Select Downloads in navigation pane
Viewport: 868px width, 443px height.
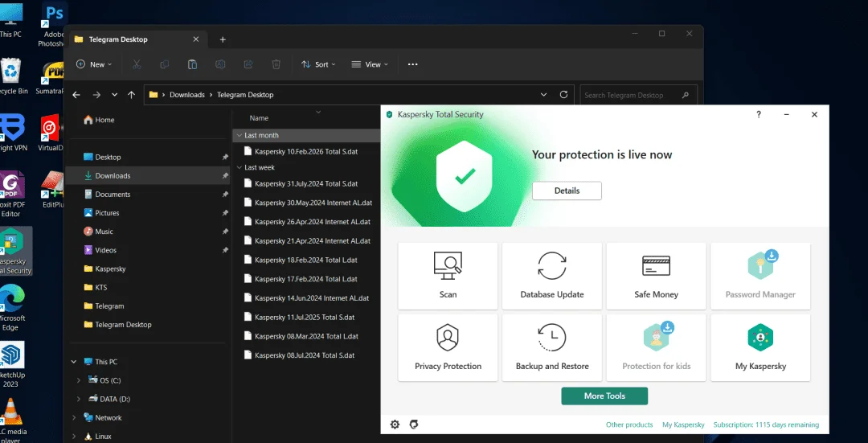[x=148, y=175]
